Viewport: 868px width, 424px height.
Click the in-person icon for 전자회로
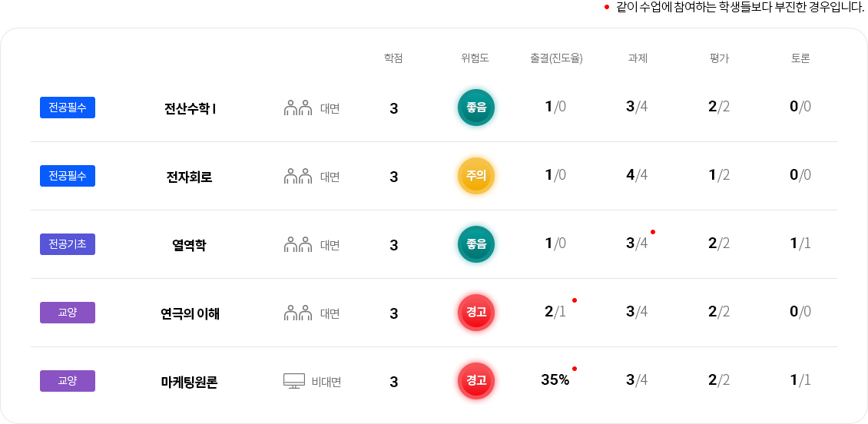click(298, 176)
